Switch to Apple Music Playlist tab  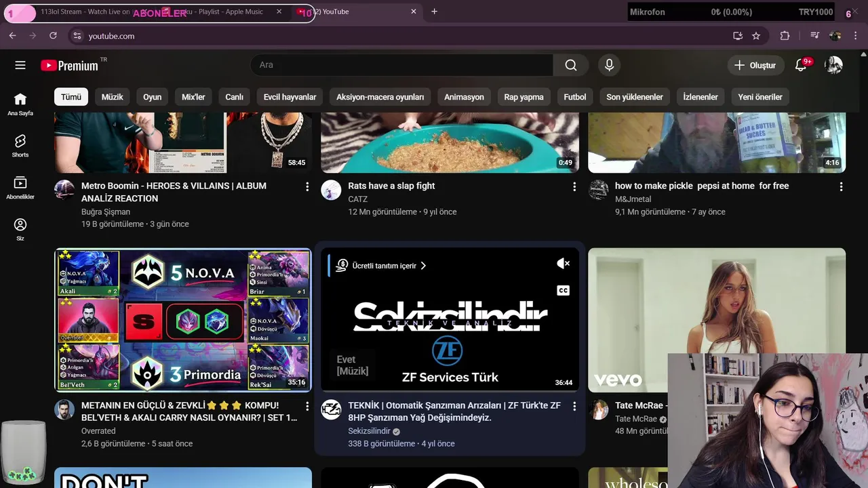click(224, 12)
